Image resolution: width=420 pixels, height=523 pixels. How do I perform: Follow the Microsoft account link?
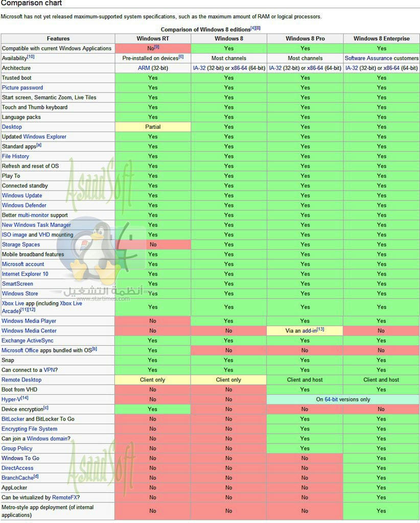coord(23,264)
